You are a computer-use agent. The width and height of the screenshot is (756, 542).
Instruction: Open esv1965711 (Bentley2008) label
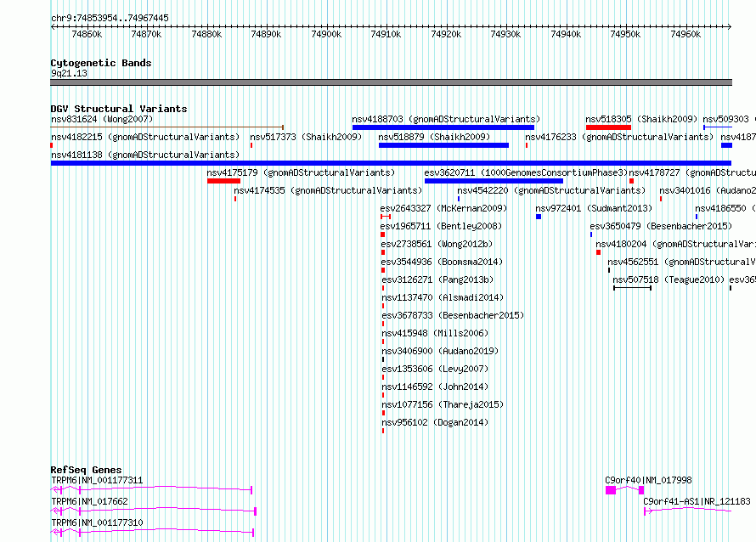441,226
